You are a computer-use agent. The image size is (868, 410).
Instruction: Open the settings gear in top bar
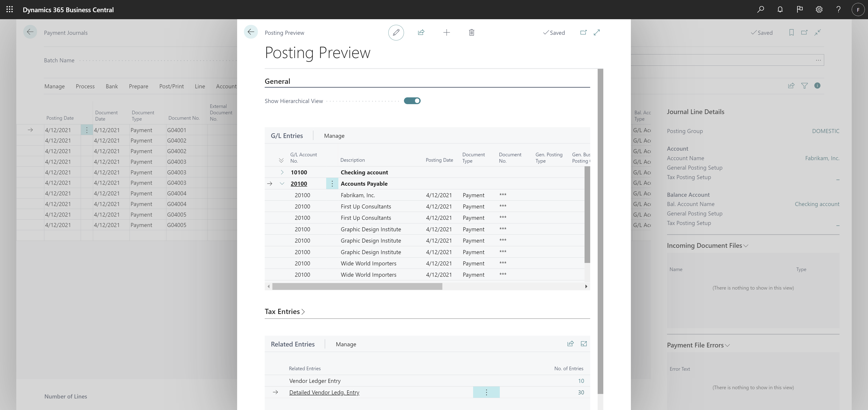pyautogui.click(x=819, y=9)
